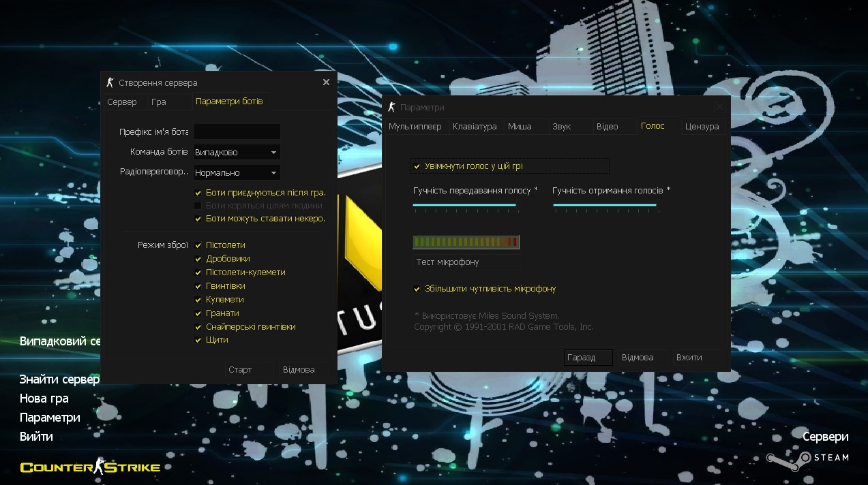Open Параметри from main menu
The image size is (868, 485).
[50, 418]
